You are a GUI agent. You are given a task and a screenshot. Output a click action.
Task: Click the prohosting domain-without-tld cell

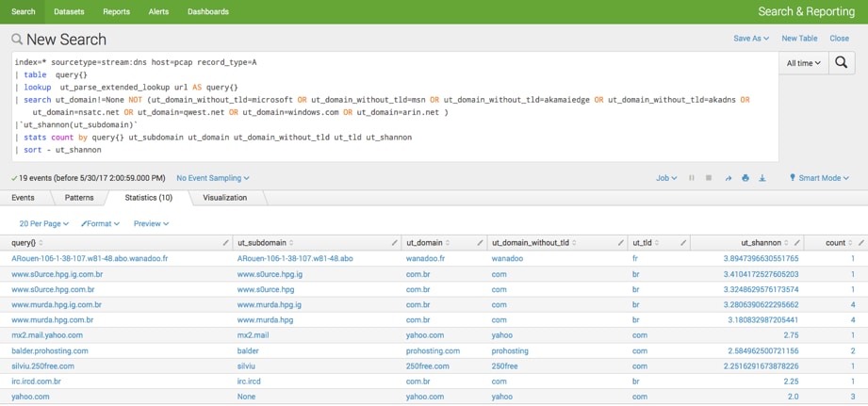510,350
